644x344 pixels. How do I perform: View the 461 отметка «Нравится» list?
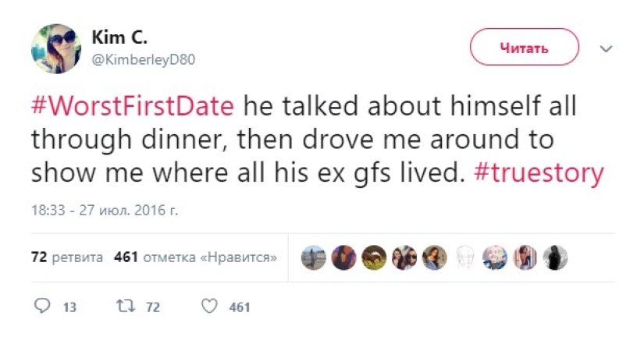(194, 257)
